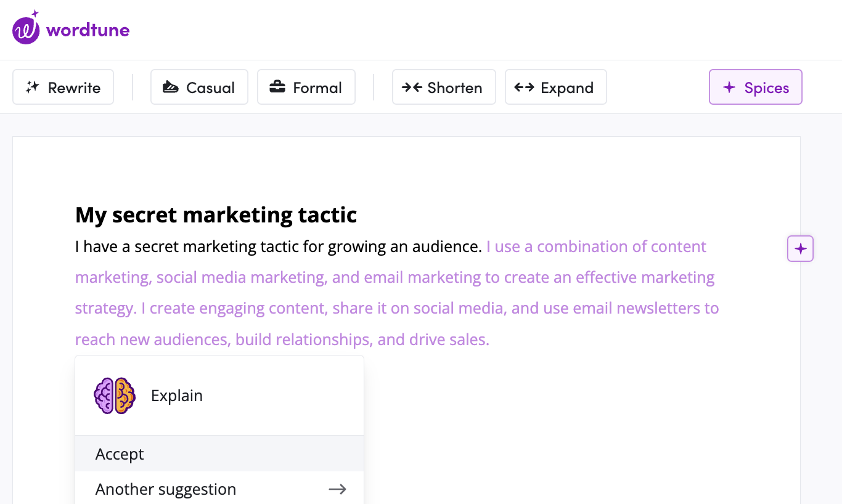
Task: Click the inward arrows Shorten icon
Action: coord(412,87)
